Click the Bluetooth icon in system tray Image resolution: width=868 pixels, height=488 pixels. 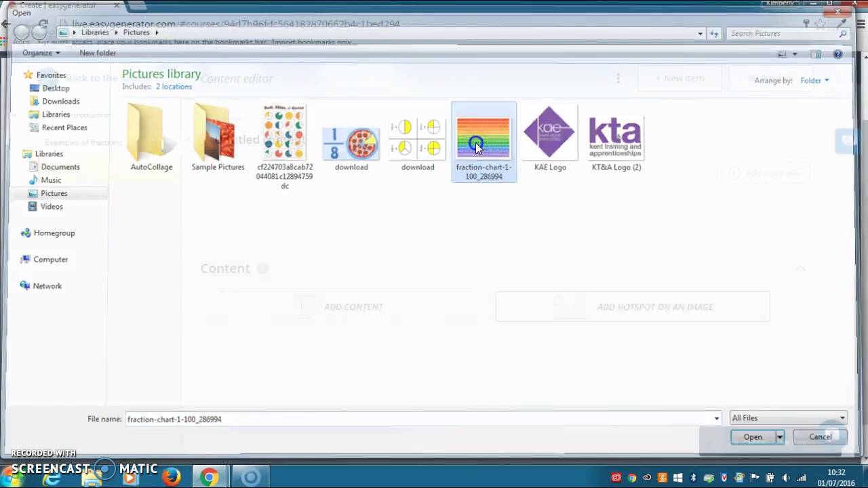692,478
